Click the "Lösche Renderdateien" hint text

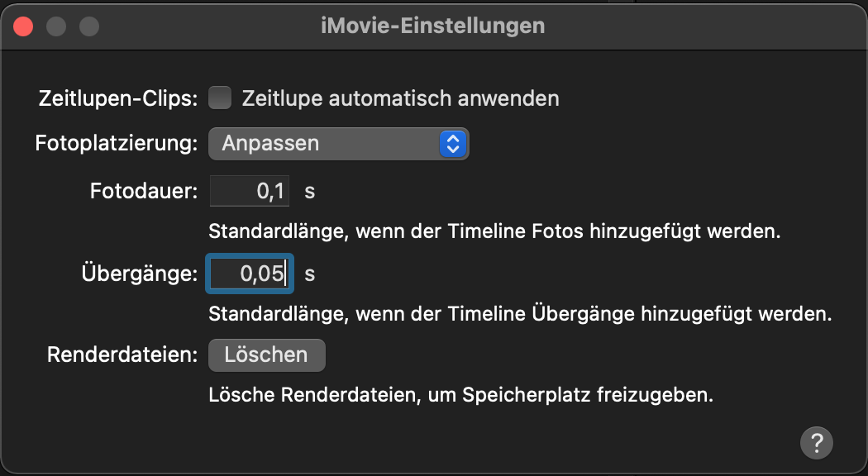click(x=460, y=395)
